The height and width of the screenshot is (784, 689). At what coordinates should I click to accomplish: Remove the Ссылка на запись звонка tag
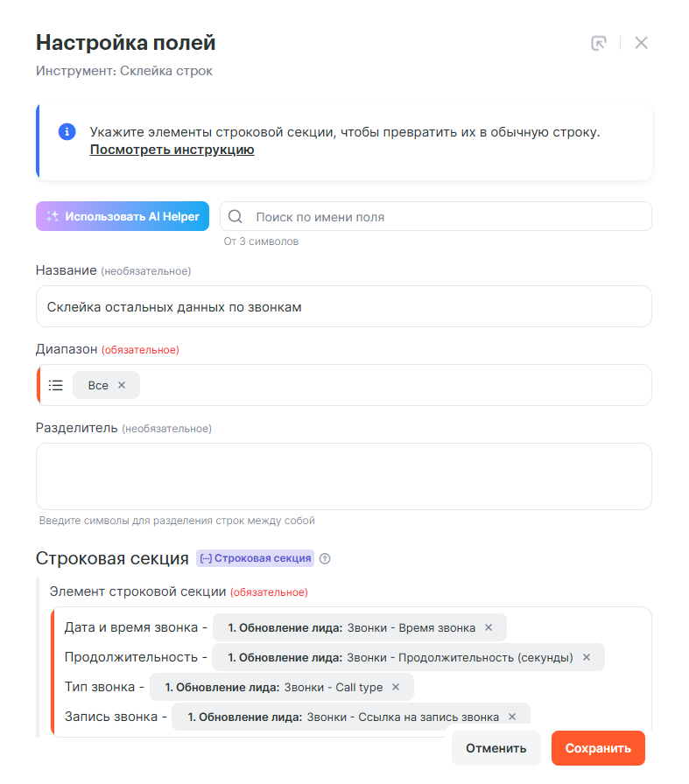point(512,717)
